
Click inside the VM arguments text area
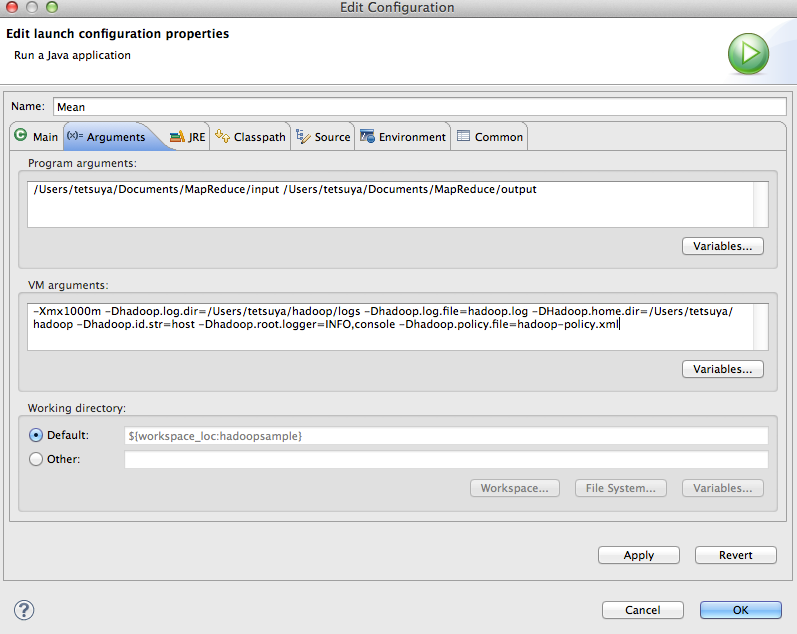(390, 327)
